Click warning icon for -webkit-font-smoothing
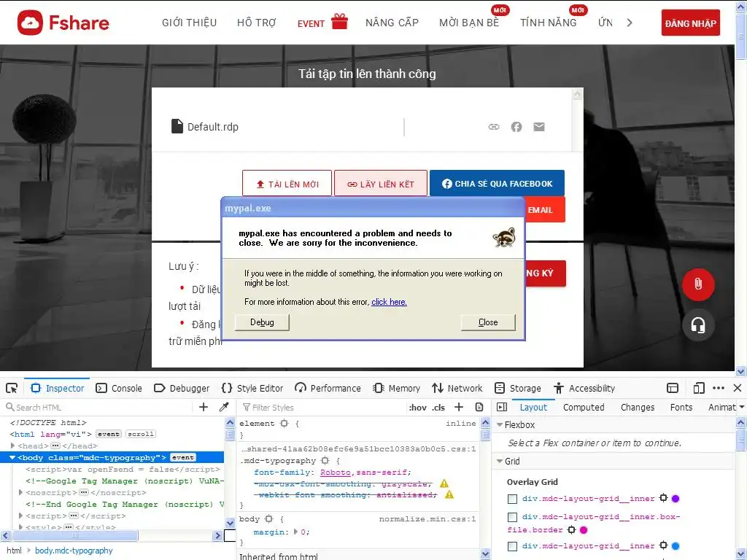747x560 pixels. pos(449,495)
